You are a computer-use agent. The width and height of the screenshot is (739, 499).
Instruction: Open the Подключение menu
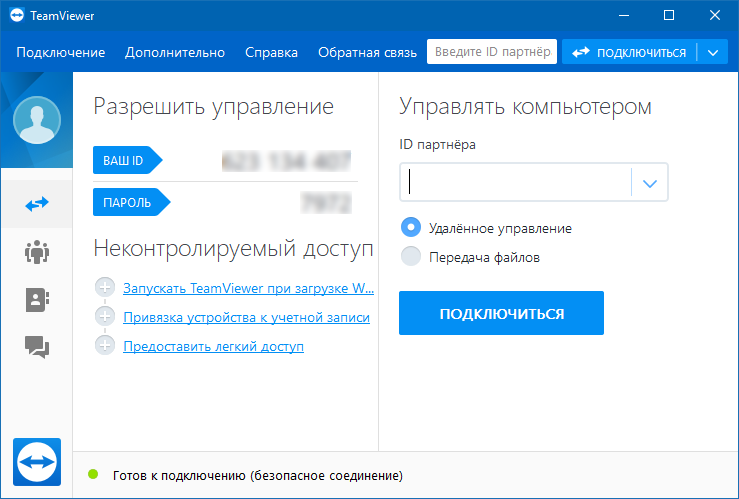point(60,52)
